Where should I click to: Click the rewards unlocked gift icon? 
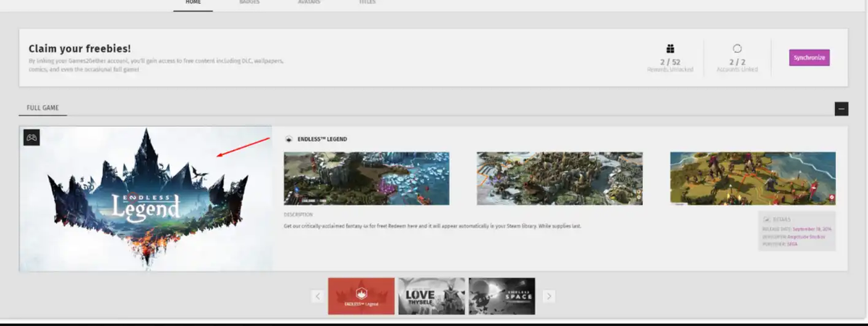[x=671, y=49]
